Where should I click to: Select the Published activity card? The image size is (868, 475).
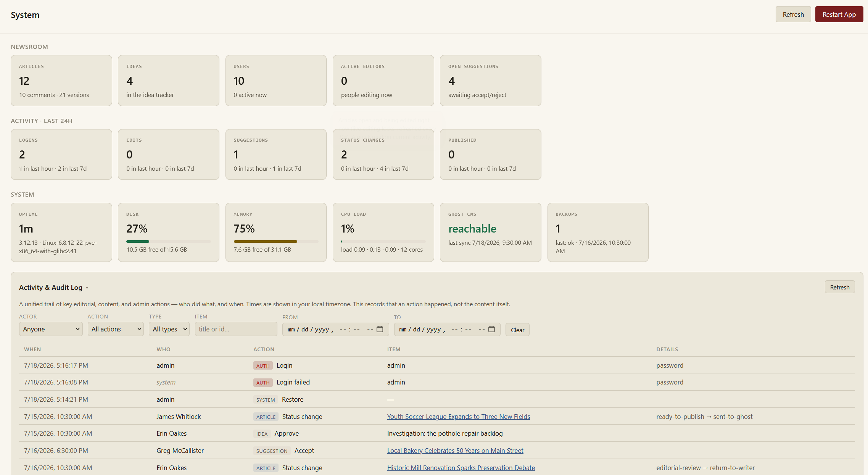490,154
